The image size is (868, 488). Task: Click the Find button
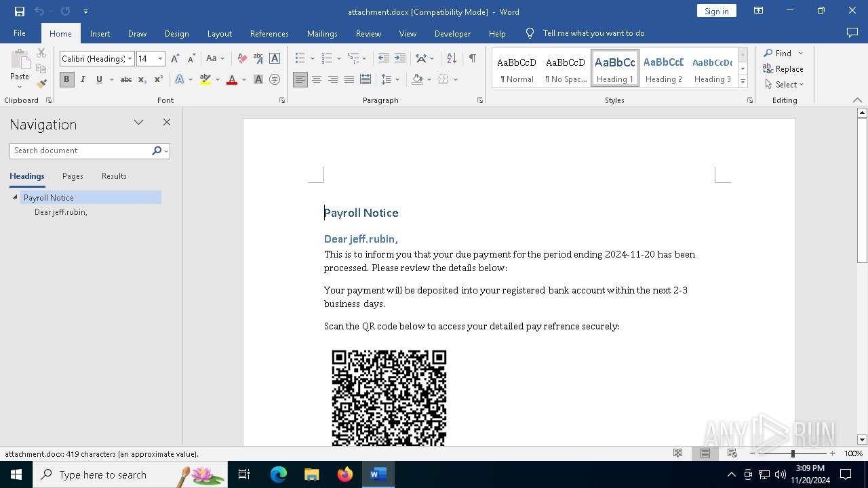pyautogui.click(x=777, y=53)
